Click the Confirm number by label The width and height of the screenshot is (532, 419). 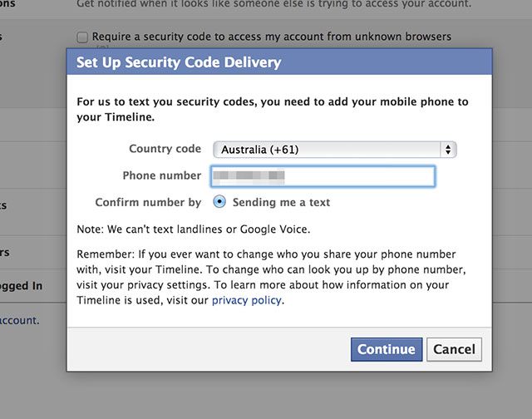pos(148,202)
